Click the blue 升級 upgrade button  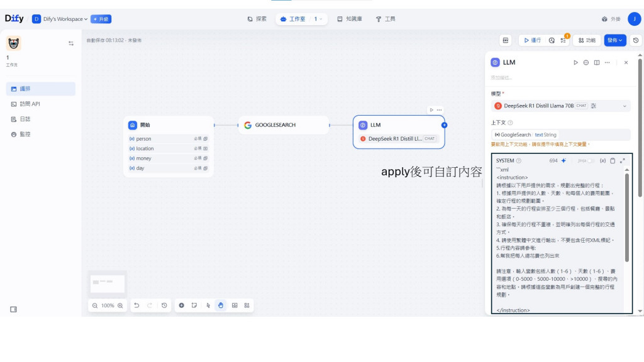(101, 19)
